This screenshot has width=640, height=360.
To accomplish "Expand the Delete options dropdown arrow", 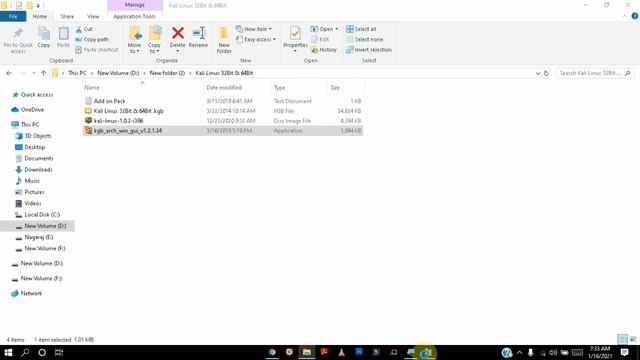I will pyautogui.click(x=178, y=51).
